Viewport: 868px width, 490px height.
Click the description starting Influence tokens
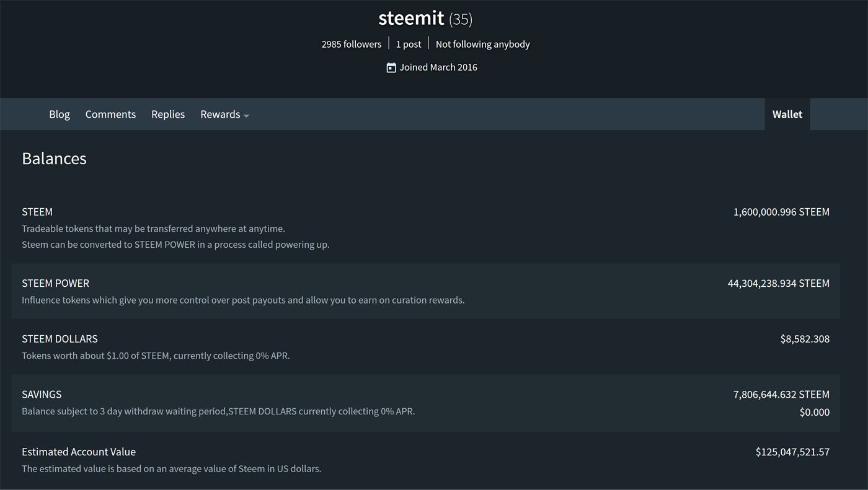(243, 300)
